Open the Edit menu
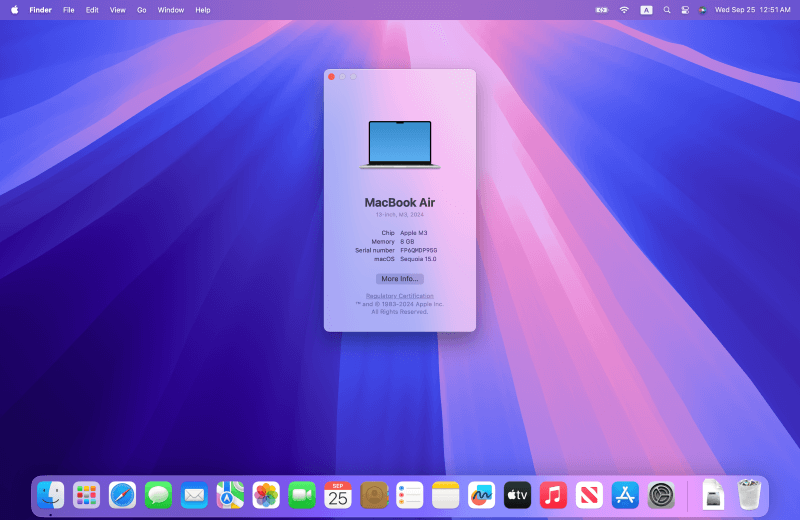 point(92,10)
